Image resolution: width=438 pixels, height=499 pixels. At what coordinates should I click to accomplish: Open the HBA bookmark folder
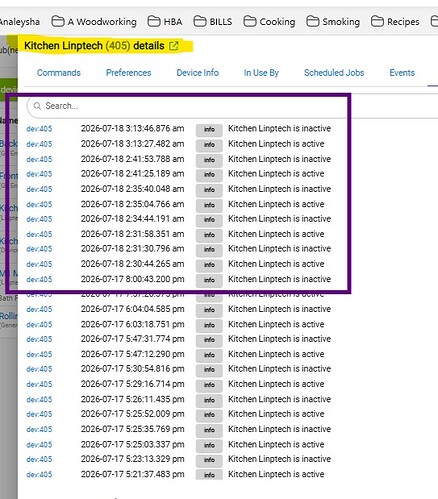[x=165, y=22]
